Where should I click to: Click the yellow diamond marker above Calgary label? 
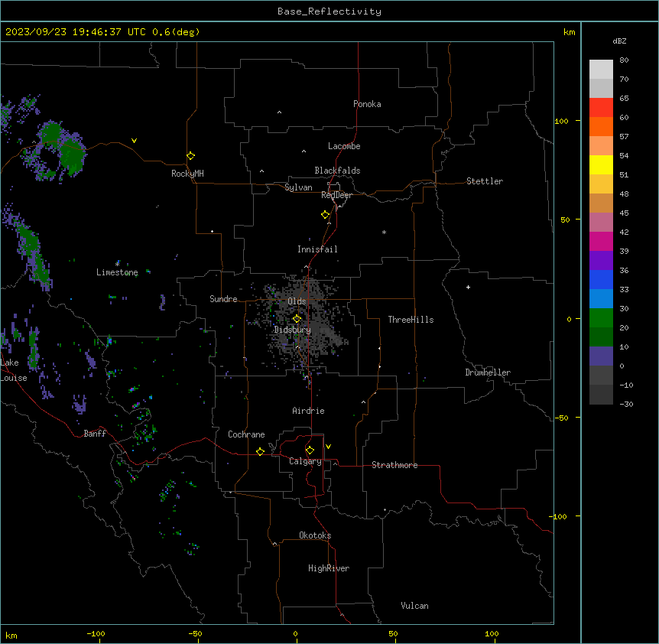click(310, 450)
